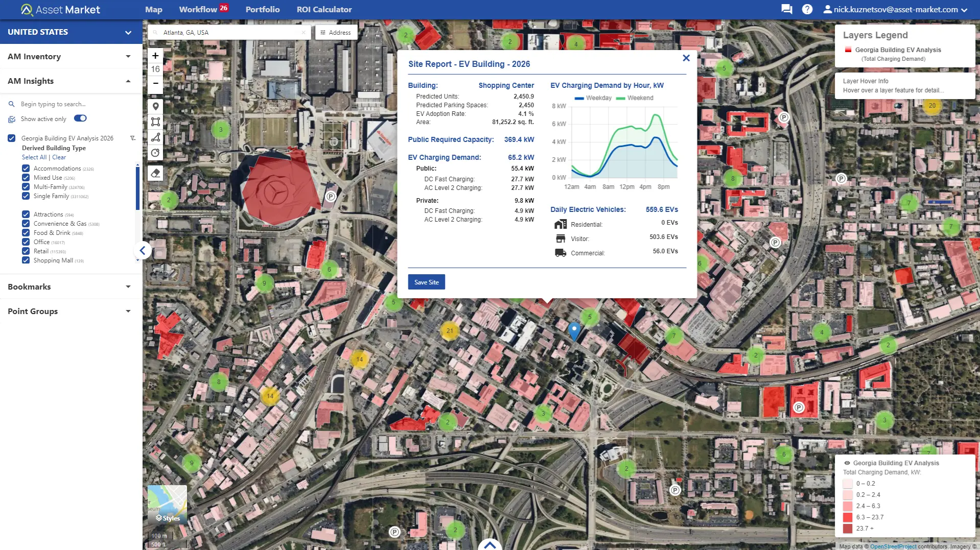Click the OpenStreetMap attribution link
Screen dimensions: 980x550
point(893,546)
